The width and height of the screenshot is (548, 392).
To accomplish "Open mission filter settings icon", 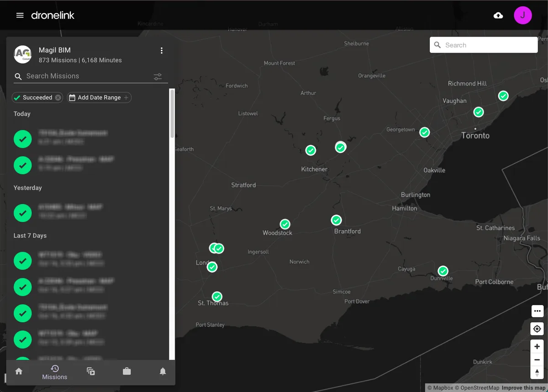I will 158,77.
